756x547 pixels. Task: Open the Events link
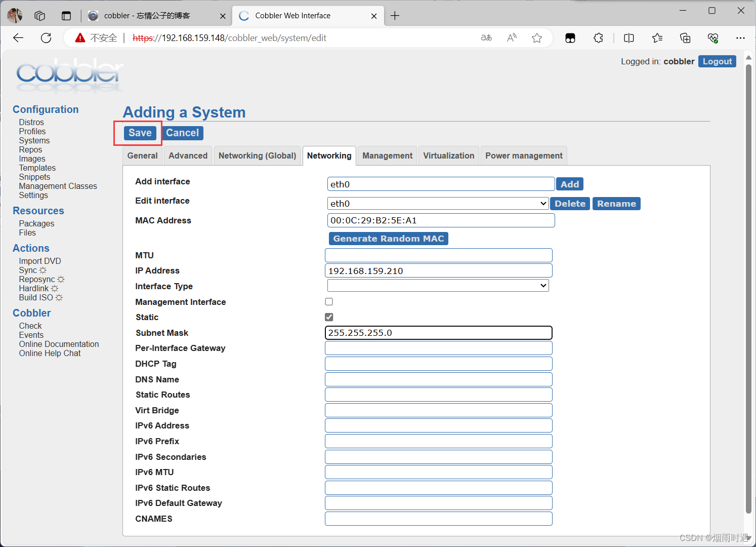coord(31,335)
